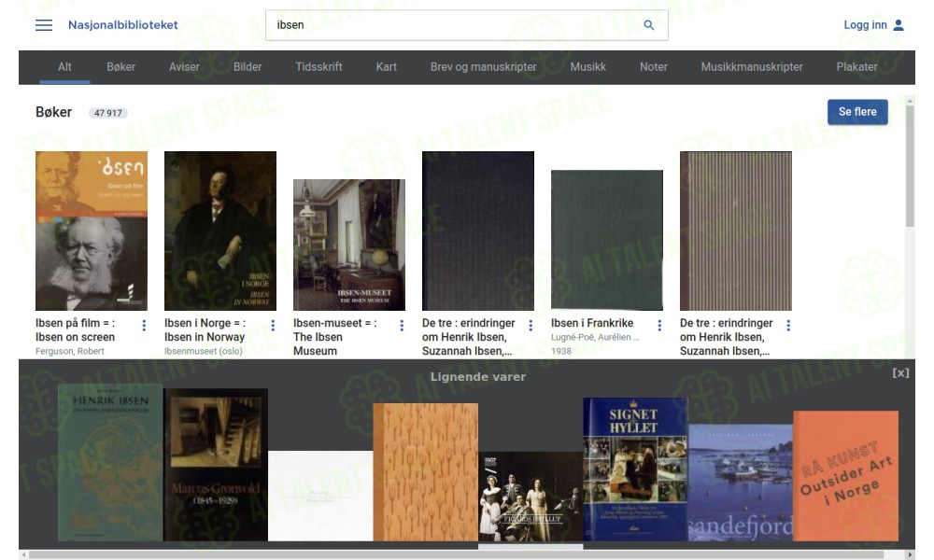The width and height of the screenshot is (934, 560).
Task: Open the Brev og manuskripter tab
Action: [483, 67]
